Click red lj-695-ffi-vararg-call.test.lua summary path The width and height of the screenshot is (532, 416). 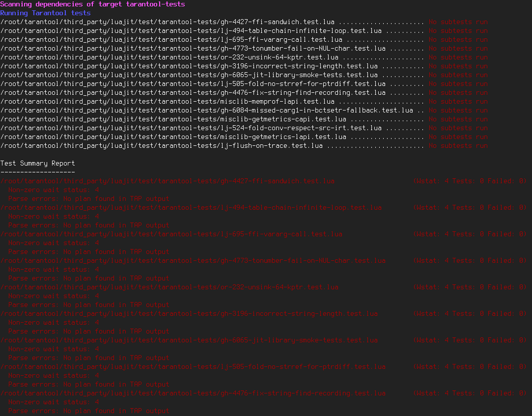click(x=171, y=234)
